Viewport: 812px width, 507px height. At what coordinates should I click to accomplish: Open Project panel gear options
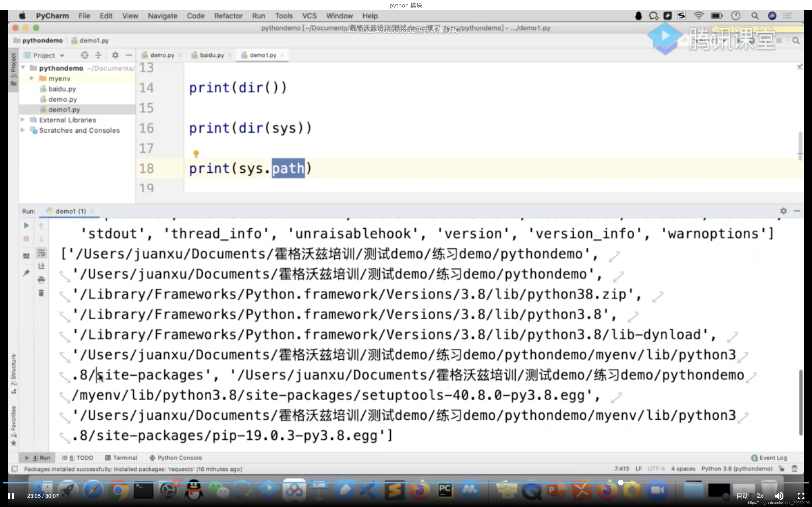(115, 55)
